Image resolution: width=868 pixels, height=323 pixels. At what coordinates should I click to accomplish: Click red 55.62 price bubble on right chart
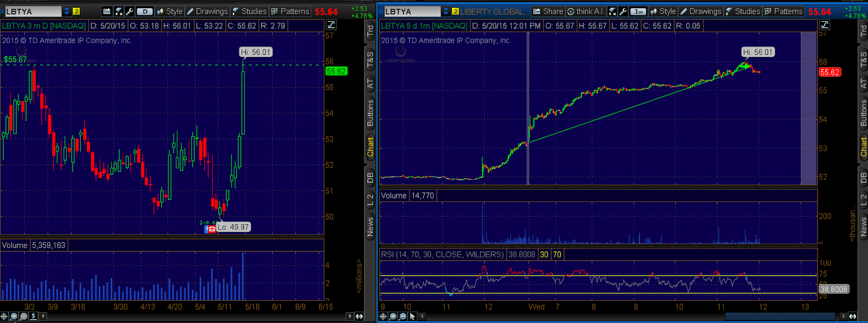pyautogui.click(x=829, y=72)
